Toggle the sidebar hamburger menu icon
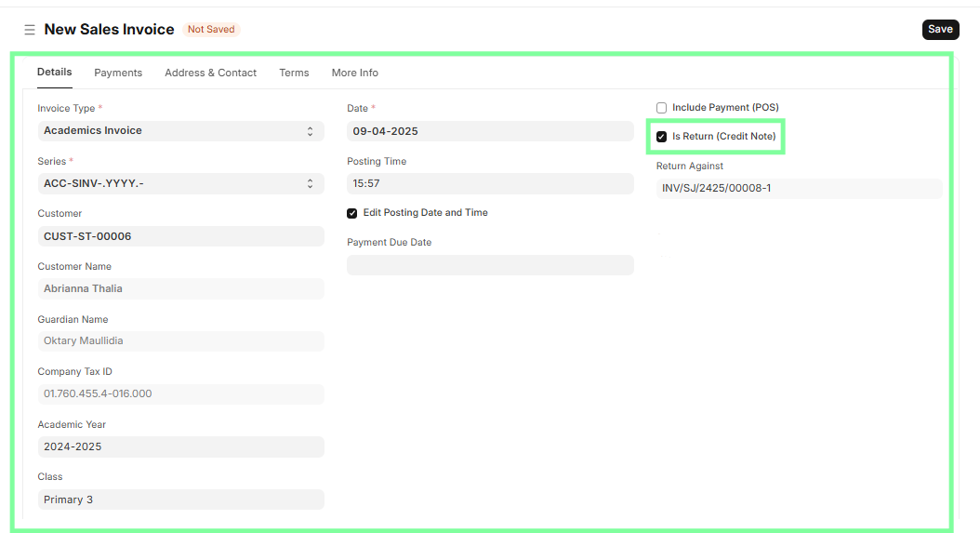Screen dimensions: 980x533 point(30,30)
